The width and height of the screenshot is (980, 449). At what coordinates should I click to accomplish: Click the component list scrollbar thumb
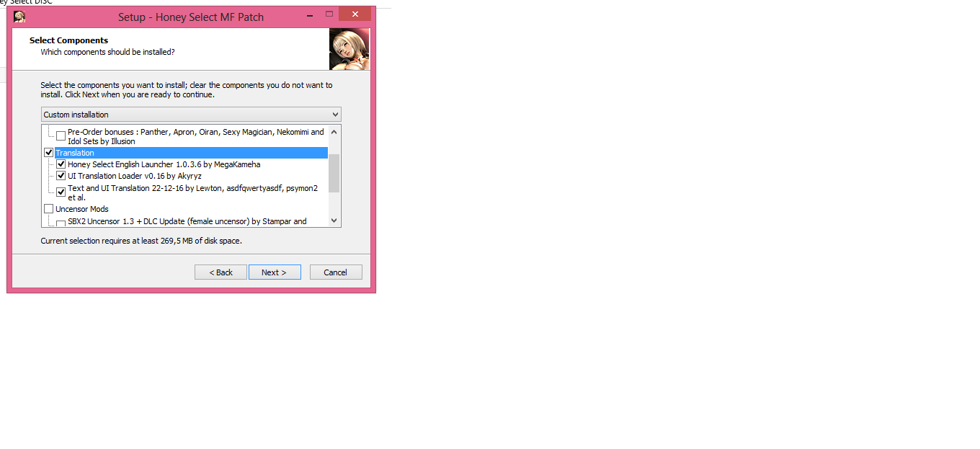tap(334, 173)
